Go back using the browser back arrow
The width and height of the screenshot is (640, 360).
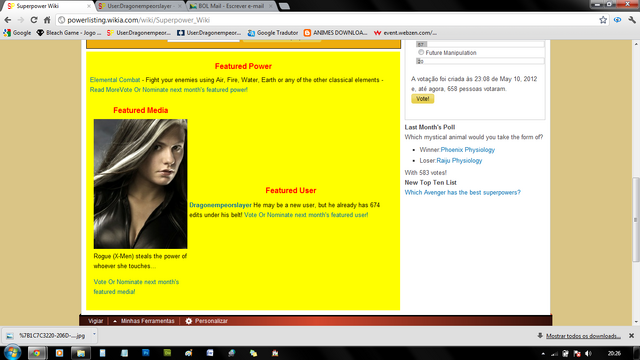point(8,20)
